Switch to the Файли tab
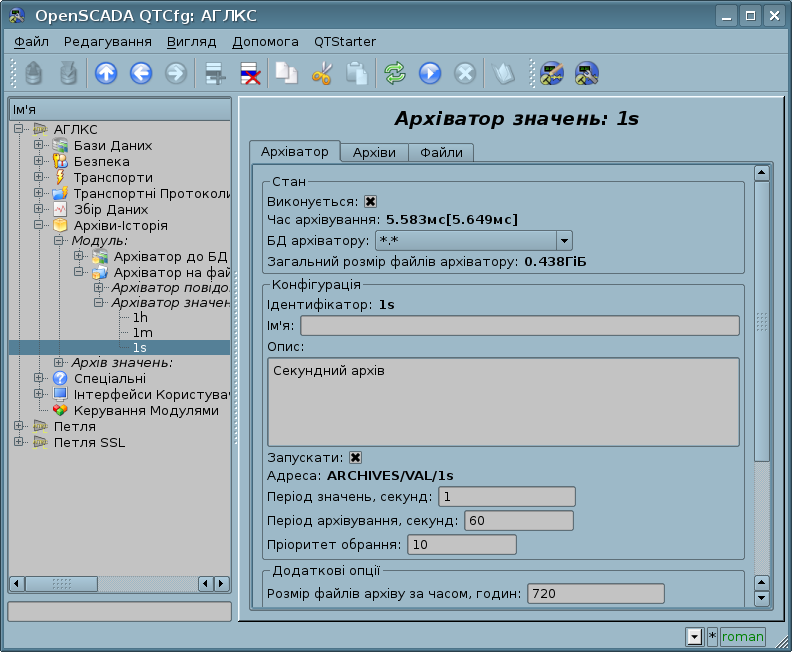Viewport: 792px width, 652px height. point(441,153)
